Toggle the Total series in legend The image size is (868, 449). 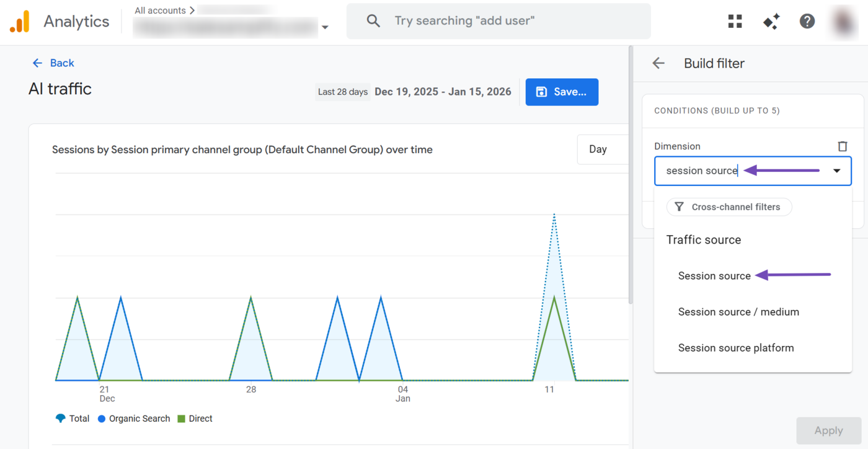[73, 419]
